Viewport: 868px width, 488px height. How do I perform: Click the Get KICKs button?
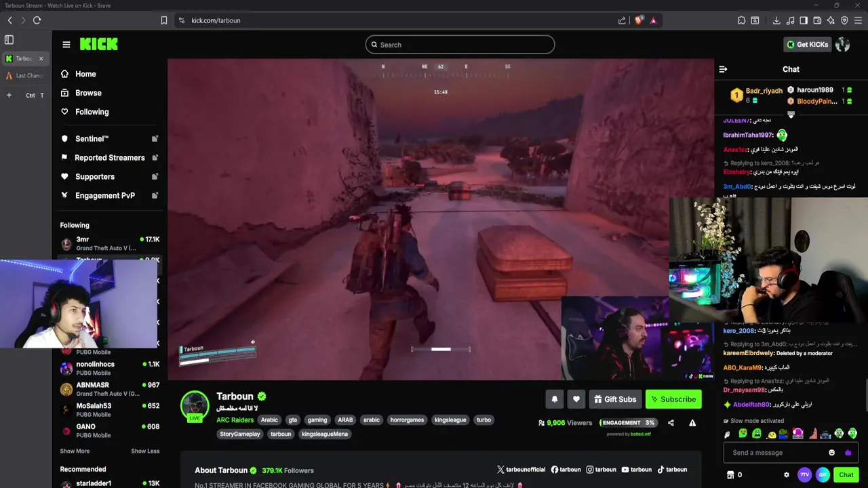pos(807,45)
